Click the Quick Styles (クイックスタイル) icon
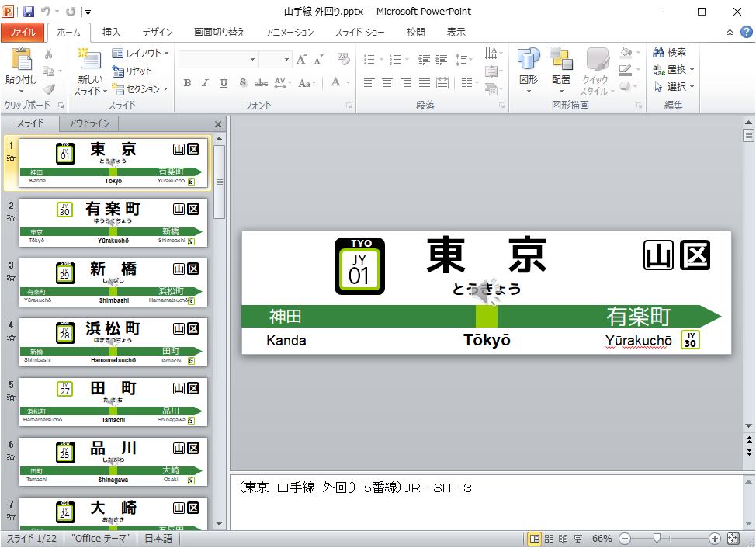Viewport: 756px width, 548px height. (597, 59)
